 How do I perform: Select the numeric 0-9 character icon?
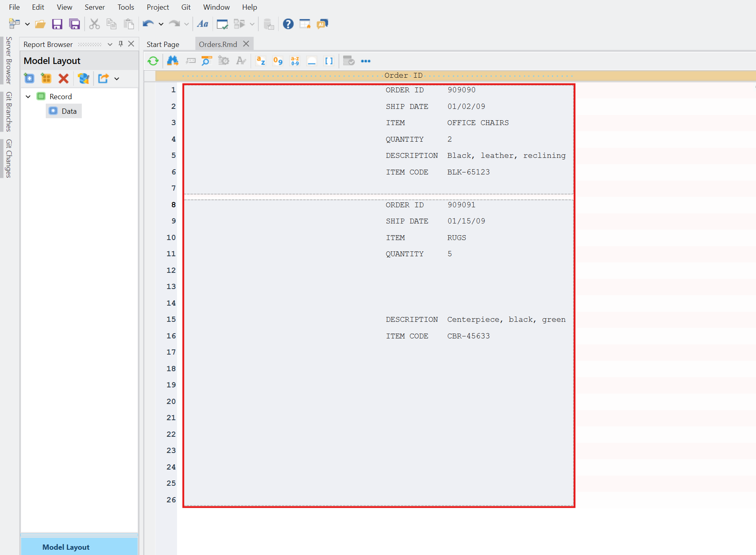278,61
